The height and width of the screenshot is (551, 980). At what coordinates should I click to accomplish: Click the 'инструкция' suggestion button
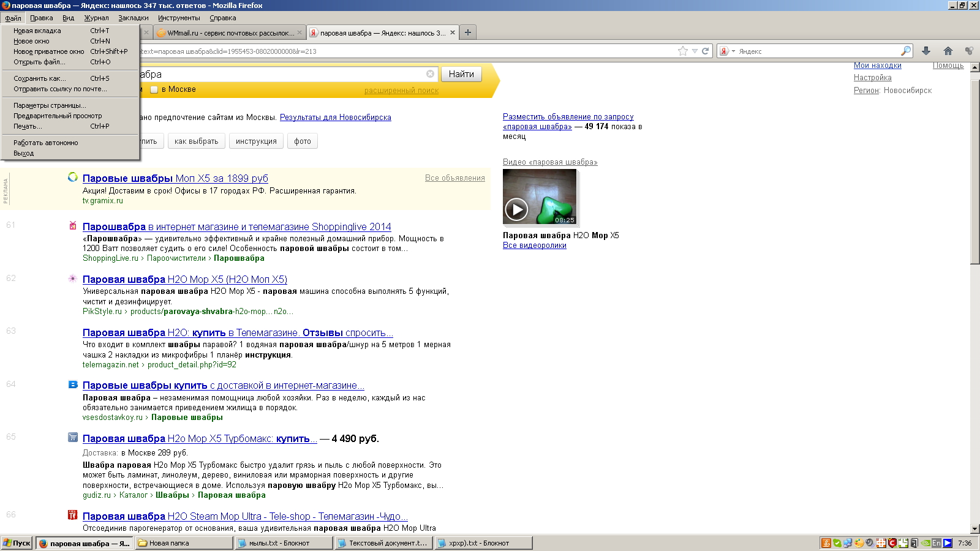[x=256, y=141]
